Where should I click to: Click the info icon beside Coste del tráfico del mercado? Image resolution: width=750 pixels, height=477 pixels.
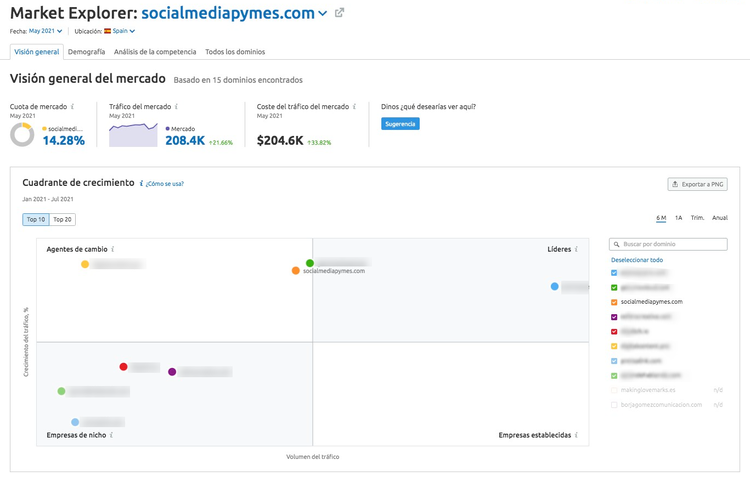click(x=354, y=107)
